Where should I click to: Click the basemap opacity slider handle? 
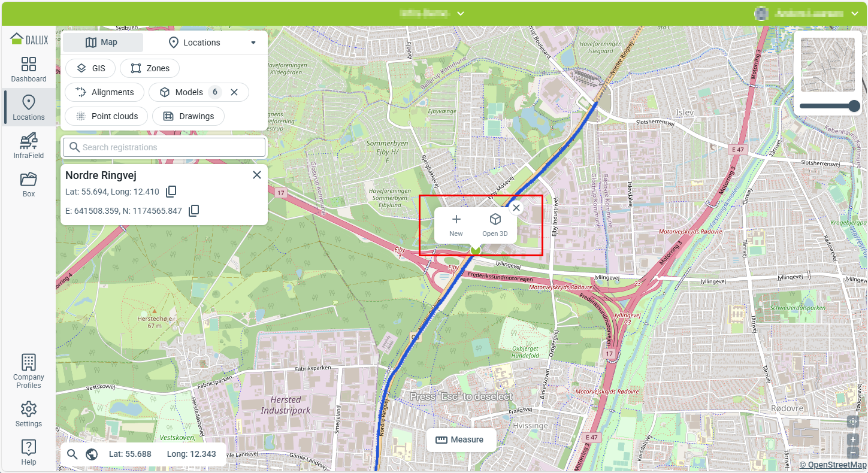[854, 106]
